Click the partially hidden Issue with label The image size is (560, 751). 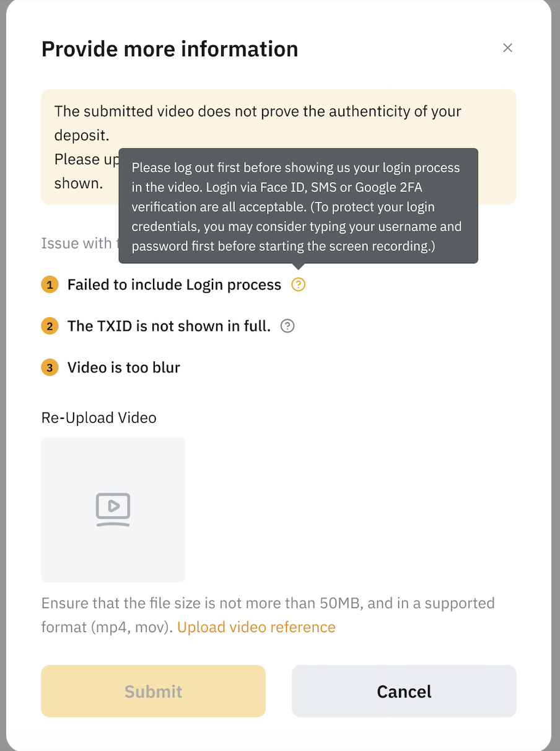click(77, 244)
